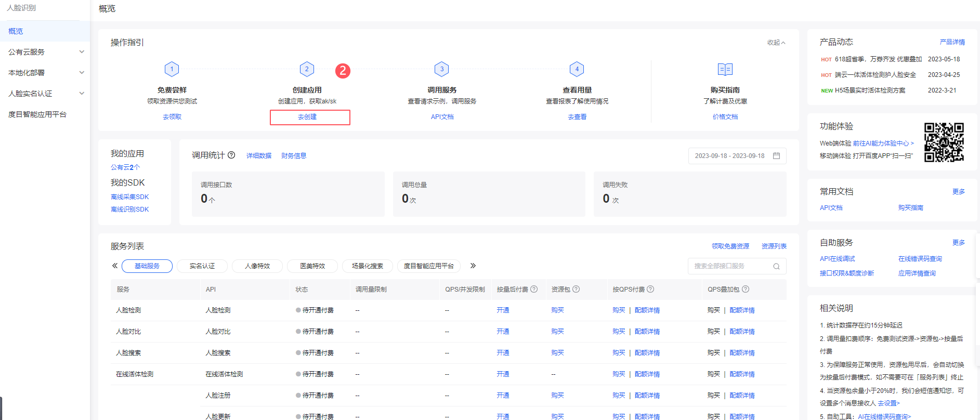Click 更多 in 常用文档 panel
This screenshot has height=420, width=980.
[x=959, y=192]
